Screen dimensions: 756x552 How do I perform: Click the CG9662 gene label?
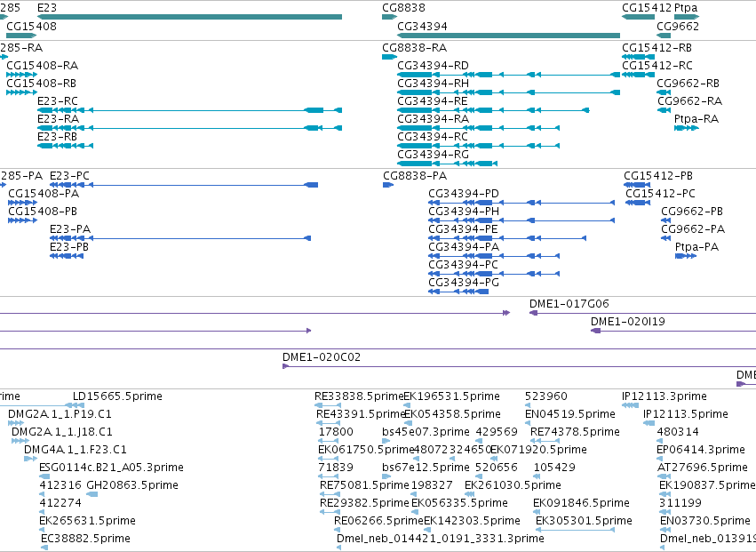click(x=678, y=26)
